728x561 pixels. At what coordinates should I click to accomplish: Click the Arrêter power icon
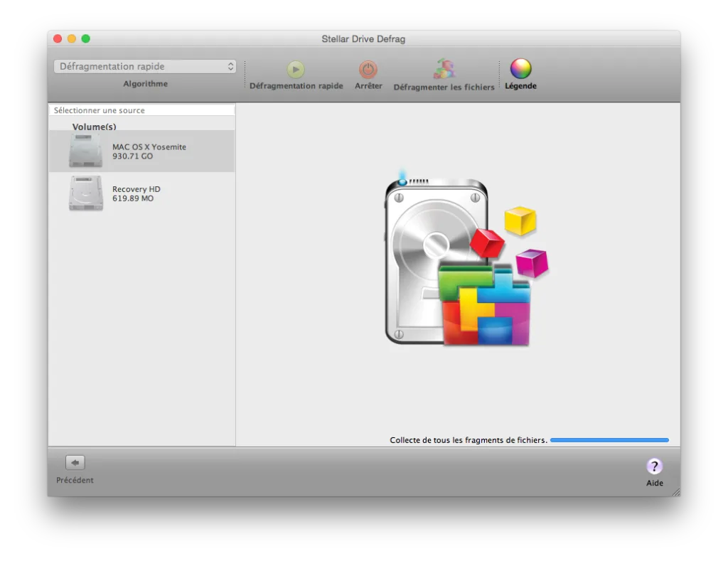coord(368,70)
